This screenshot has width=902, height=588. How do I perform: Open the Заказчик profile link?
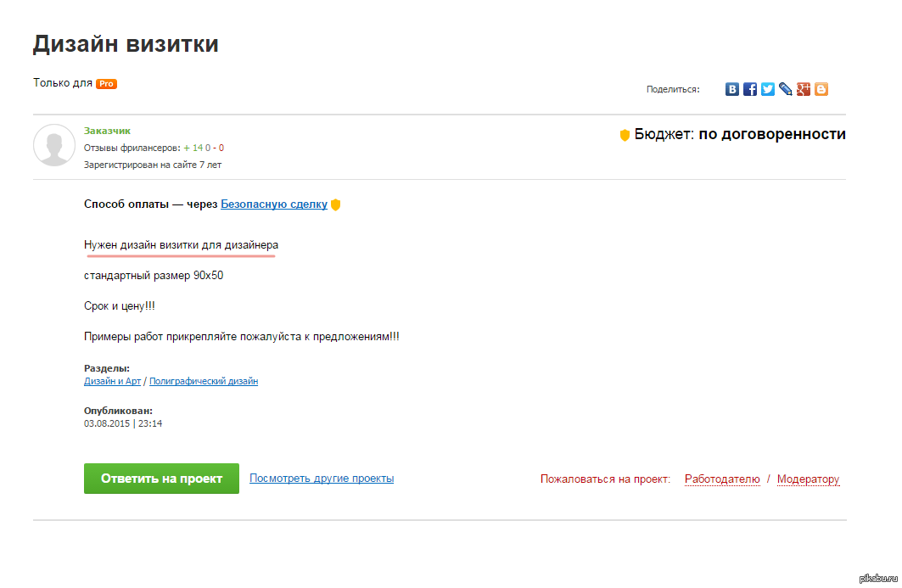[107, 131]
